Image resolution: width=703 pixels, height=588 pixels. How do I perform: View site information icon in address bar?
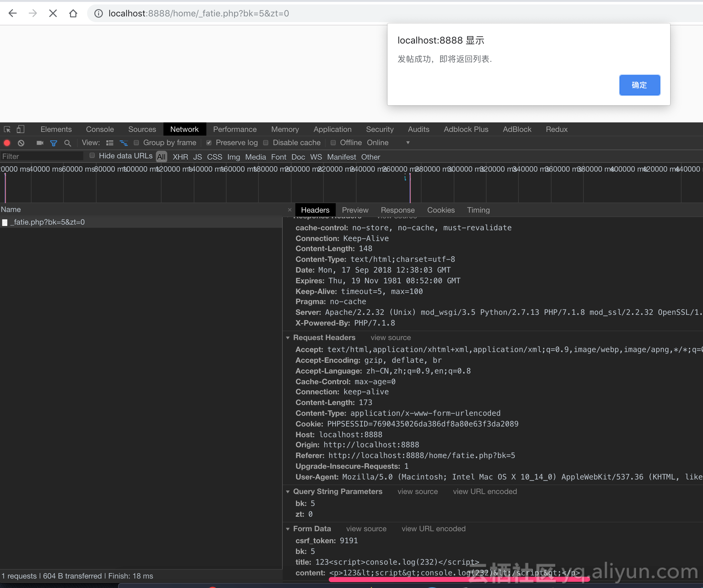98,13
